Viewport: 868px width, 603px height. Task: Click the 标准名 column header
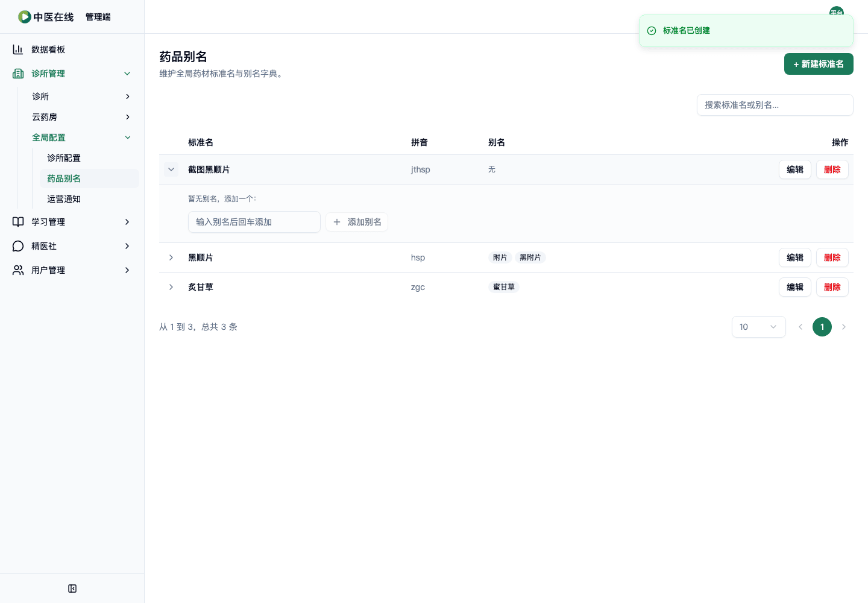point(201,142)
